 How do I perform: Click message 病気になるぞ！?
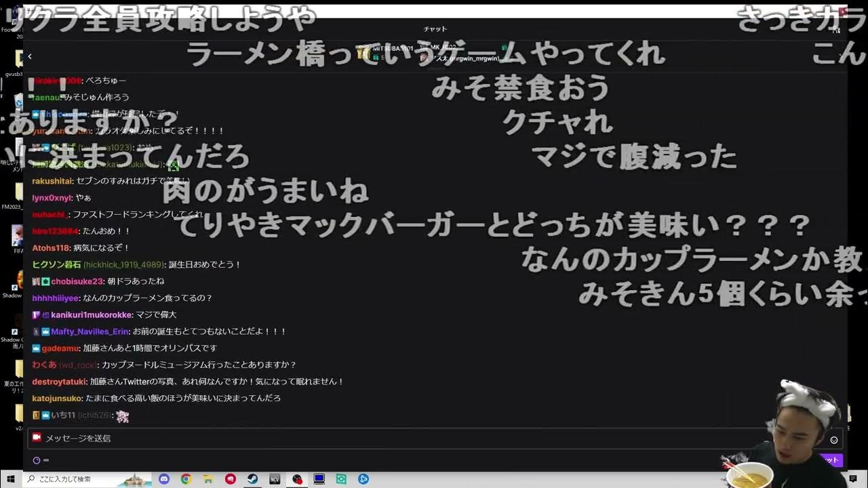coord(102,248)
